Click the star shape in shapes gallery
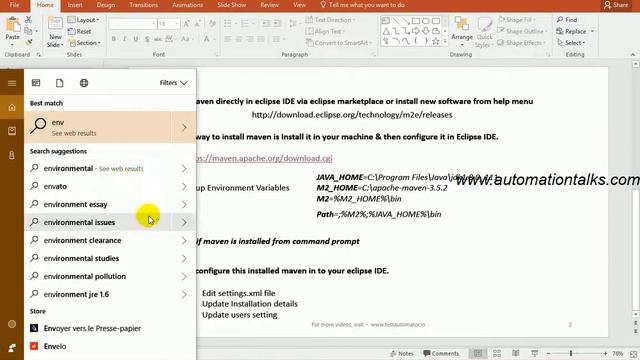Image resolution: width=640 pixels, height=360 pixels. point(436,41)
